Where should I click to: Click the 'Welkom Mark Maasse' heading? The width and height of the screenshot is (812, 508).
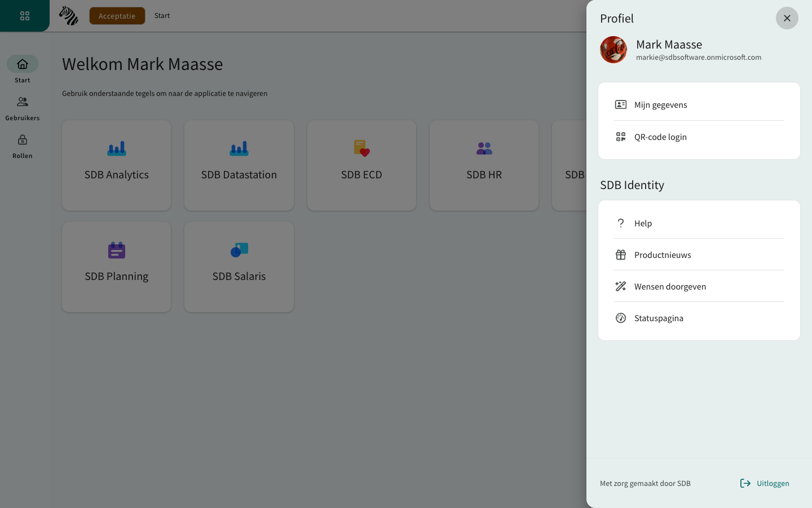143,64
